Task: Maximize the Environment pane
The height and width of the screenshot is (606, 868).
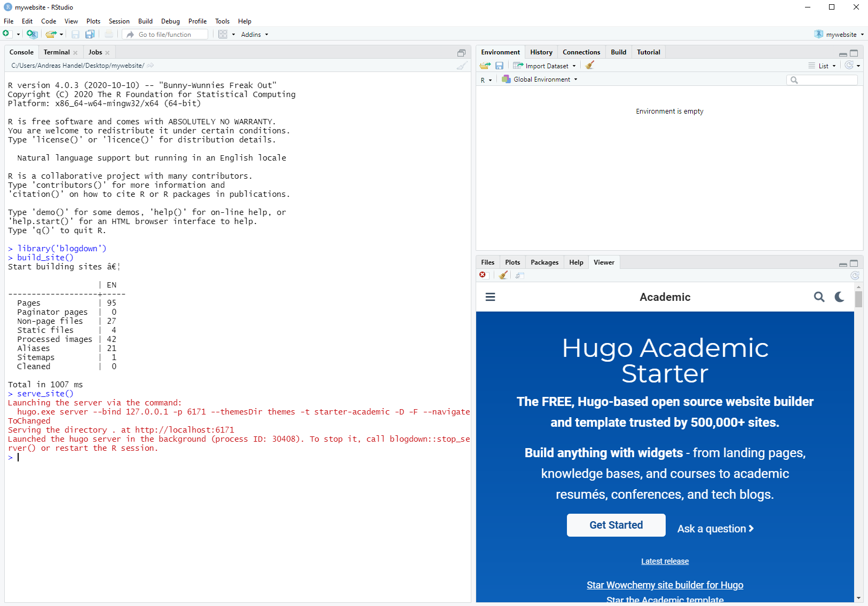Action: tap(854, 53)
